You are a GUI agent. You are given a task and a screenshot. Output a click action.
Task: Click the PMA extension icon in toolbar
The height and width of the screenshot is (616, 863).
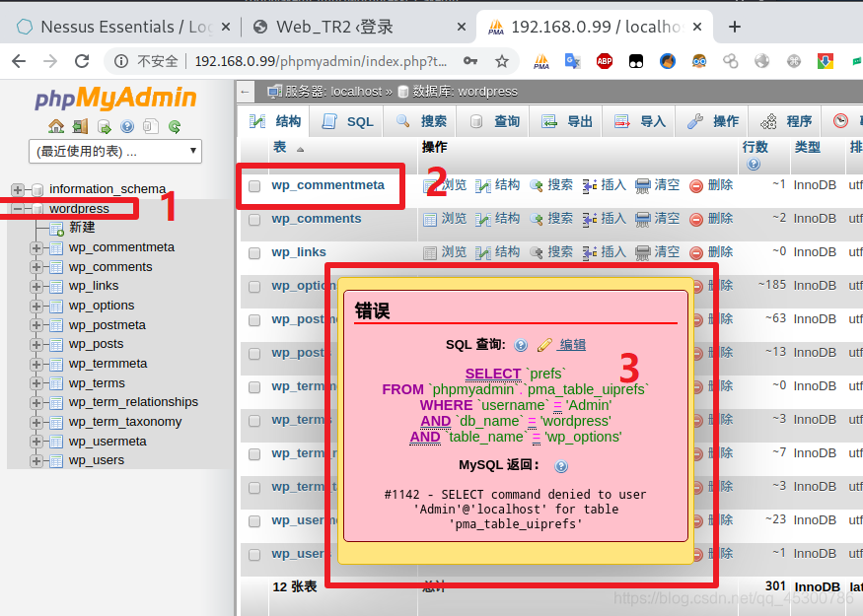[x=541, y=61]
